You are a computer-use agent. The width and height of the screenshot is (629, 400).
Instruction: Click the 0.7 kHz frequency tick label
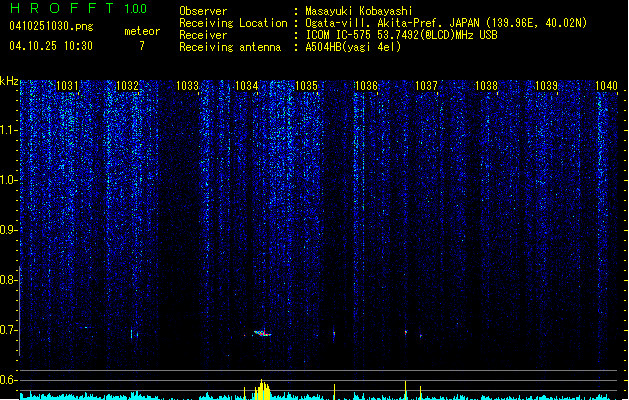8,330
